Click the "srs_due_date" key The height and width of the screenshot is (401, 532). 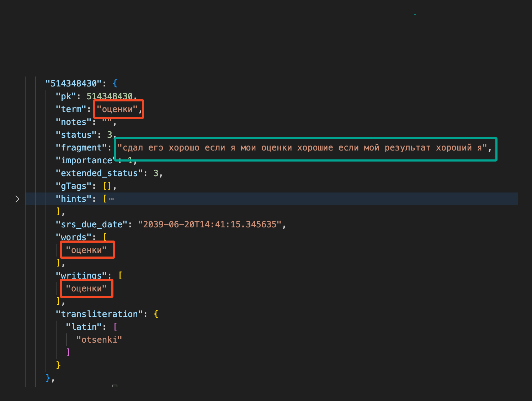[91, 225]
